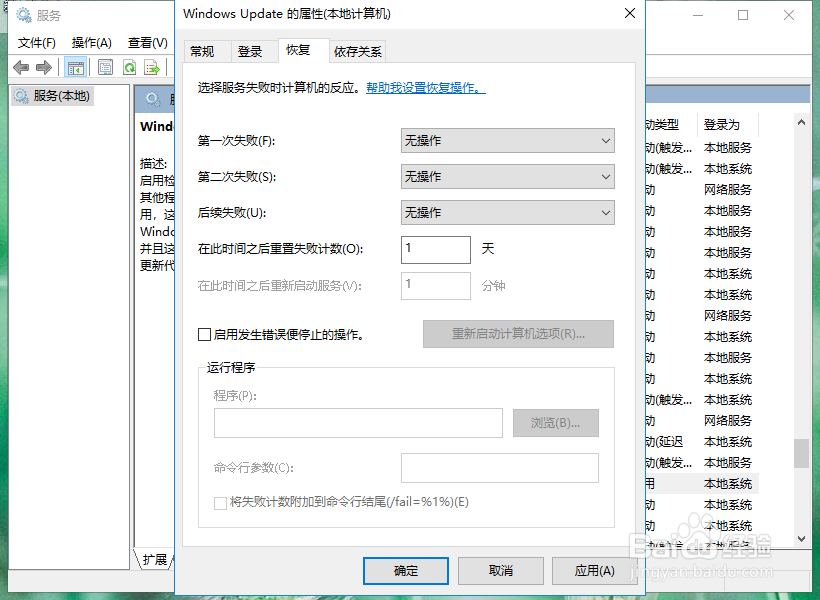Click the reset failure count input field

(435, 249)
